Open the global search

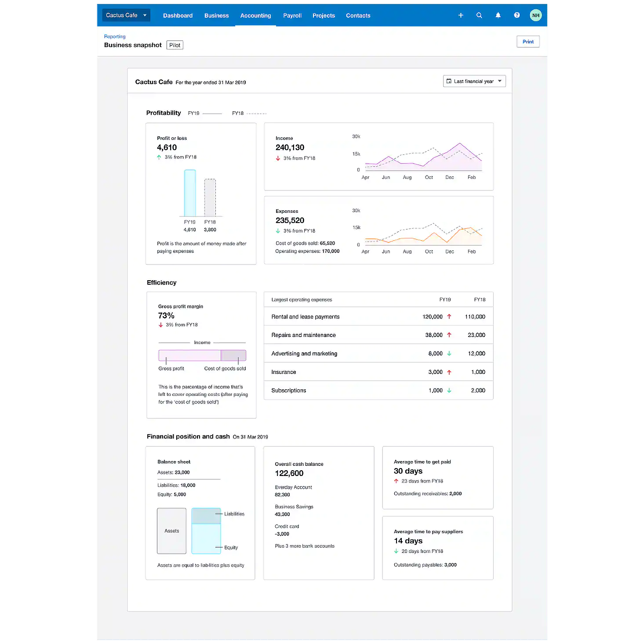[x=479, y=15]
